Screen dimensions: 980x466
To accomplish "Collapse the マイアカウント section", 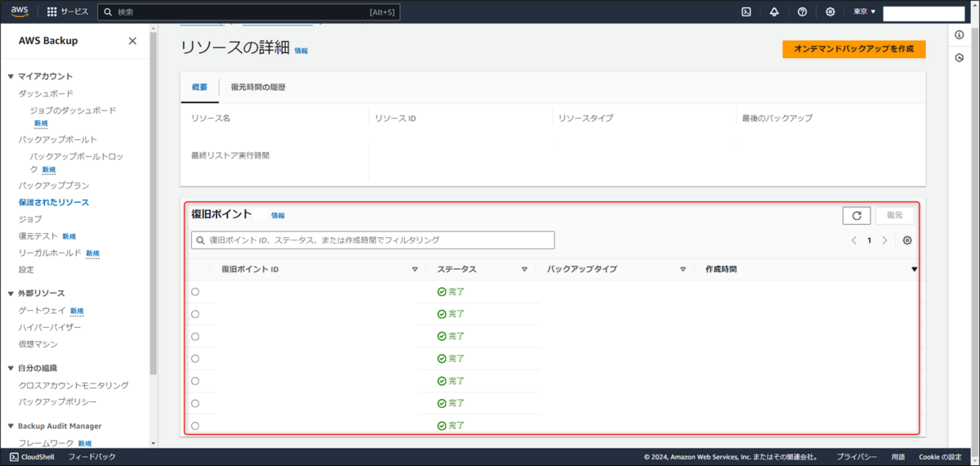I will 11,76.
